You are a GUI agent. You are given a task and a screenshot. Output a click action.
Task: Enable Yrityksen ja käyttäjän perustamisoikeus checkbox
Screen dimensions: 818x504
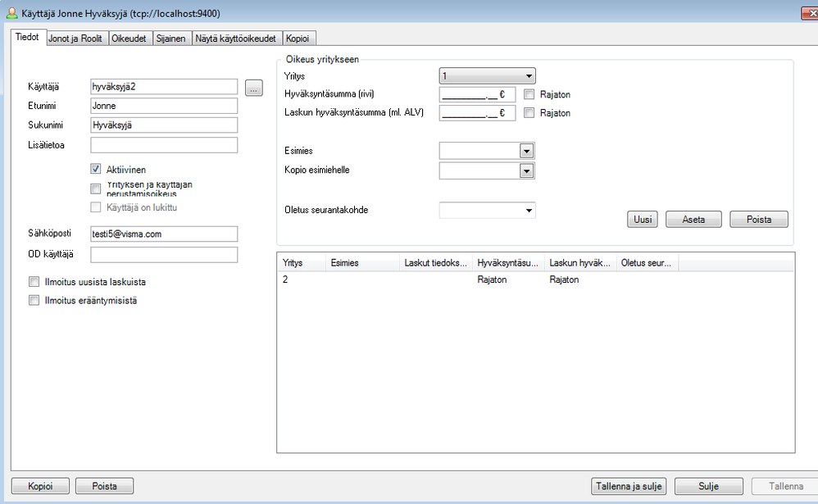coord(95,188)
